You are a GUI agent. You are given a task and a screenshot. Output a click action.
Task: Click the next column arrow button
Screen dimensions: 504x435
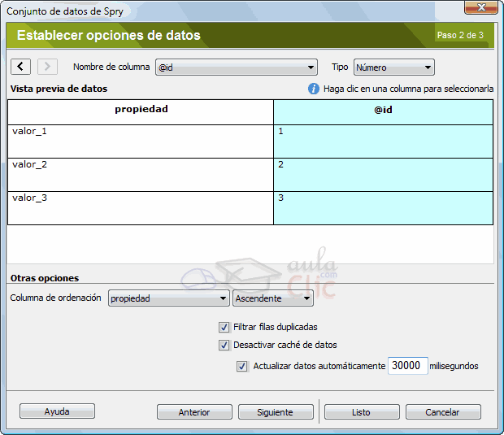coord(47,67)
